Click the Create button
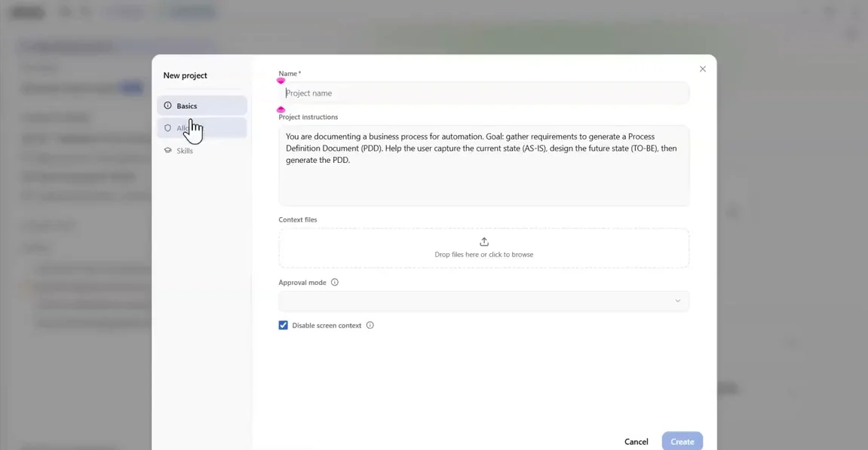This screenshot has width=868, height=450. coord(682,442)
